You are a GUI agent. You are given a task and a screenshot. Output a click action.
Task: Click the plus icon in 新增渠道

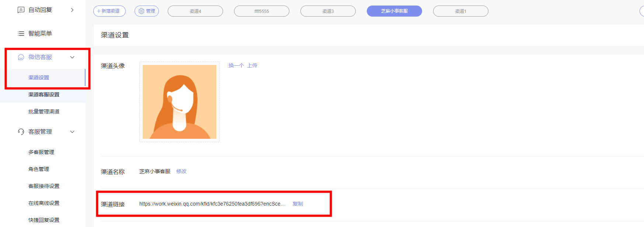(x=99, y=11)
